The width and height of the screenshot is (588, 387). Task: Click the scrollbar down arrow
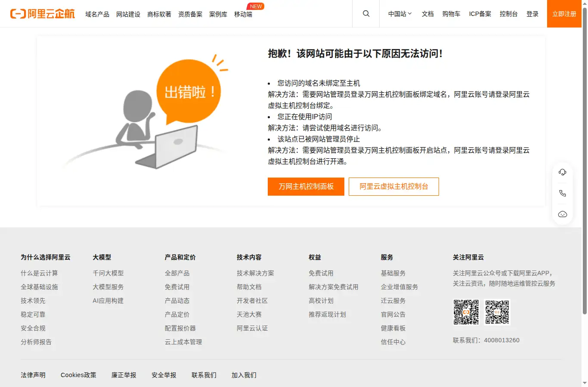pyautogui.click(x=585, y=383)
